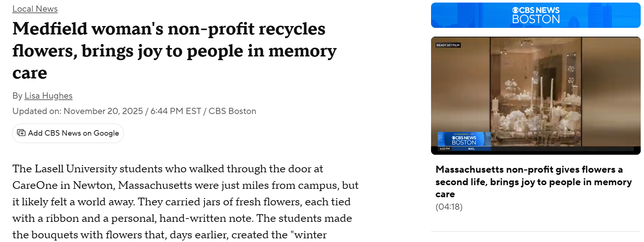Click the 6:44 PM EST update time
This screenshot has width=644, height=242.
[x=176, y=111]
